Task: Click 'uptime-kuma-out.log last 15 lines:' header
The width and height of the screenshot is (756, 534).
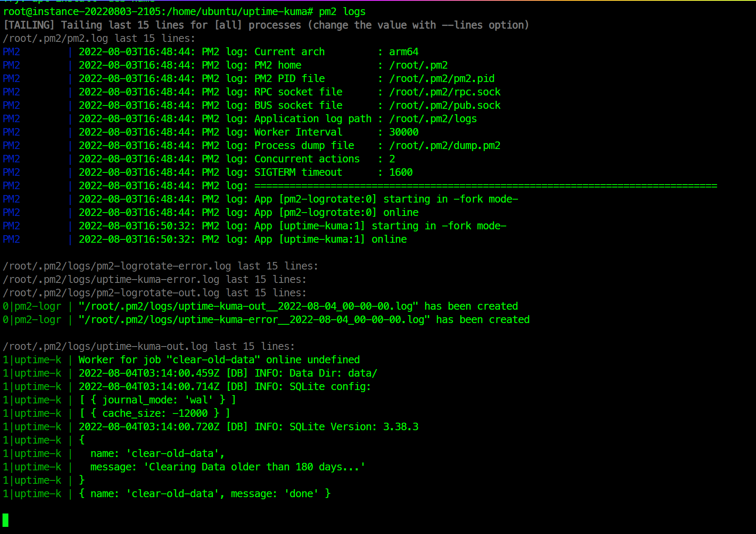Action: (196, 347)
